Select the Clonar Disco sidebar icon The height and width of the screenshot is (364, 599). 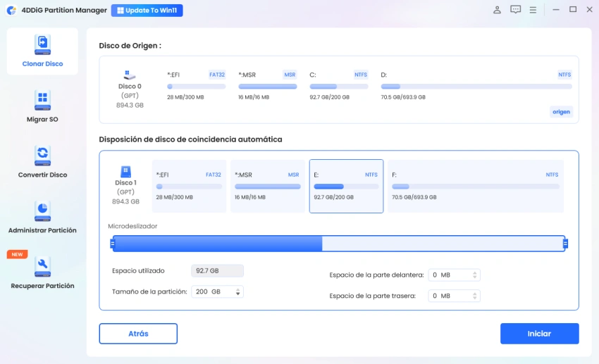pyautogui.click(x=42, y=44)
